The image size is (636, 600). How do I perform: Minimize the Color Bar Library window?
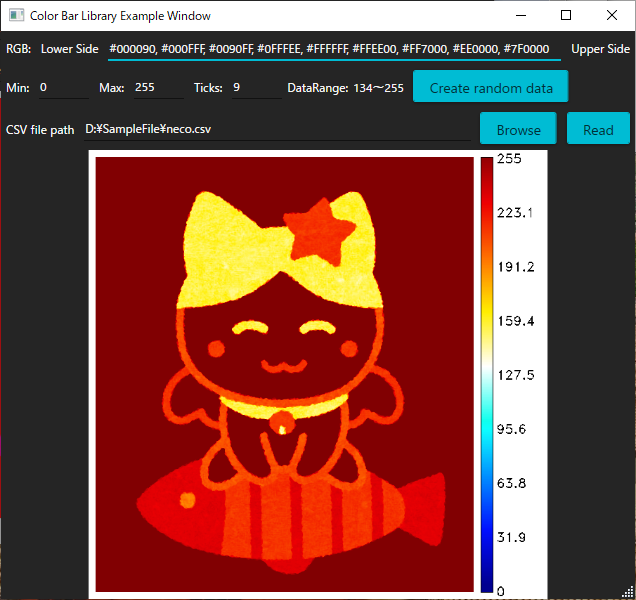pyautogui.click(x=521, y=15)
